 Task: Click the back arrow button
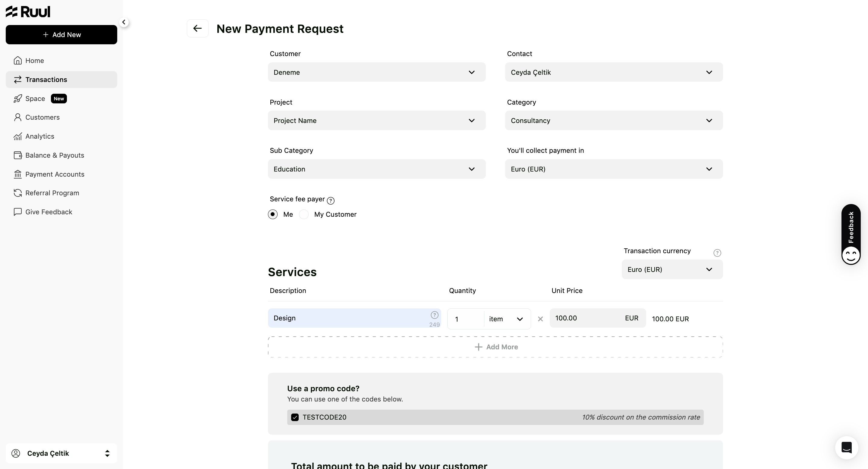197,29
